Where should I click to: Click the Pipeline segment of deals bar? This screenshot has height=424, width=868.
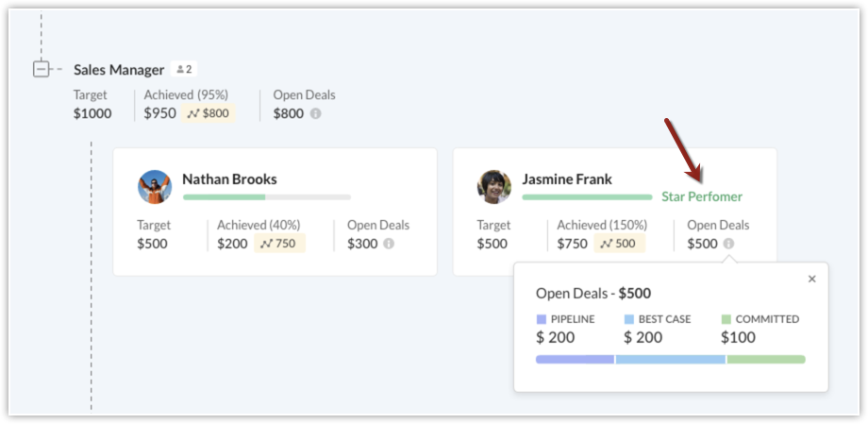[575, 359]
